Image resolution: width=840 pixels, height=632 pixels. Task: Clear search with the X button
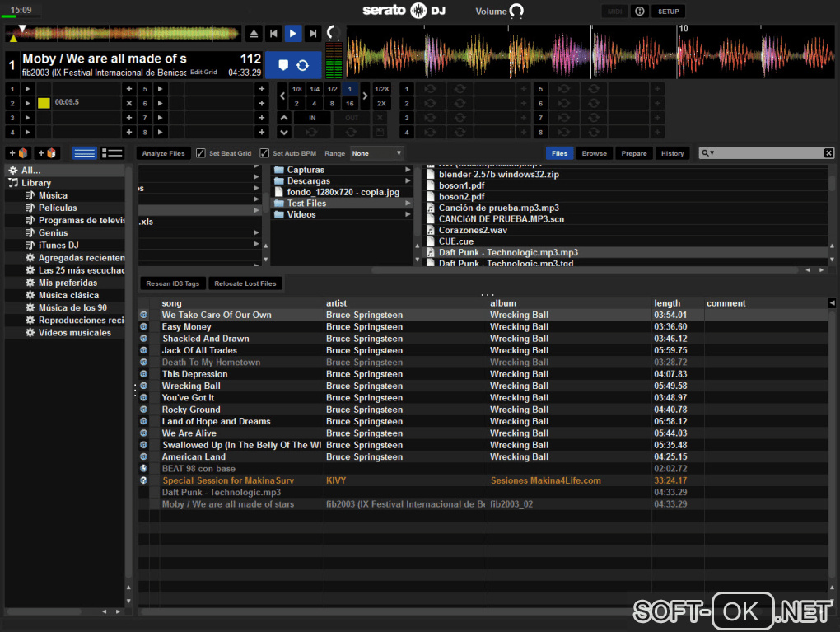(828, 153)
